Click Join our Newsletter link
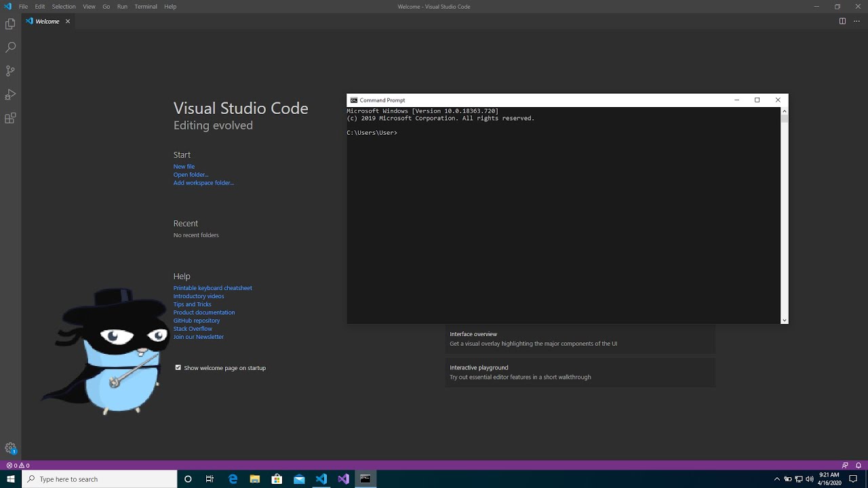 (198, 337)
